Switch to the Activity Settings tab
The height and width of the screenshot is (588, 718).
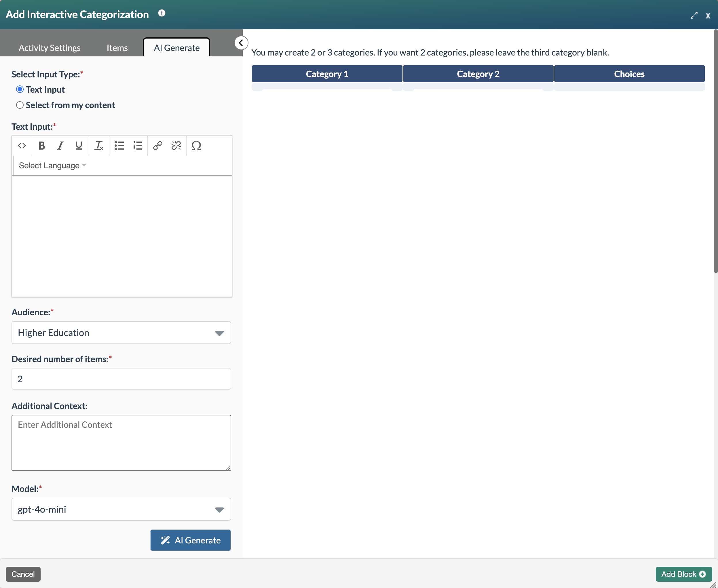[50, 48]
